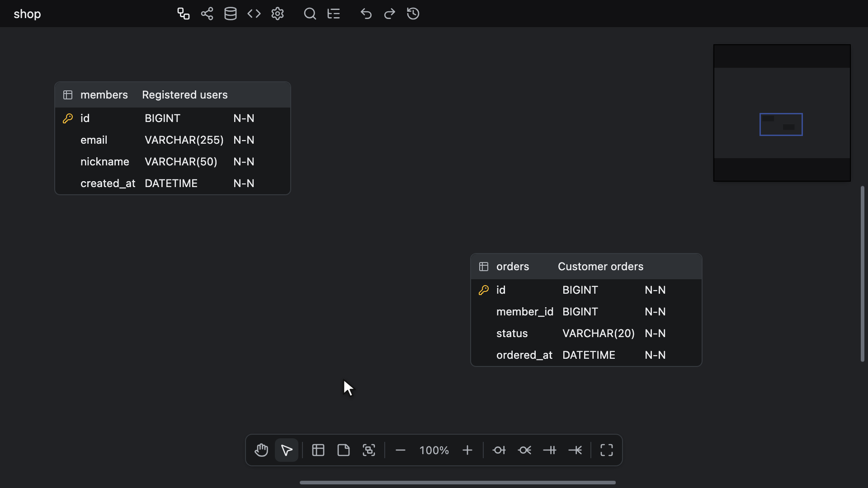Click VARCHAR(20) type for status
The image size is (868, 488).
point(599,333)
